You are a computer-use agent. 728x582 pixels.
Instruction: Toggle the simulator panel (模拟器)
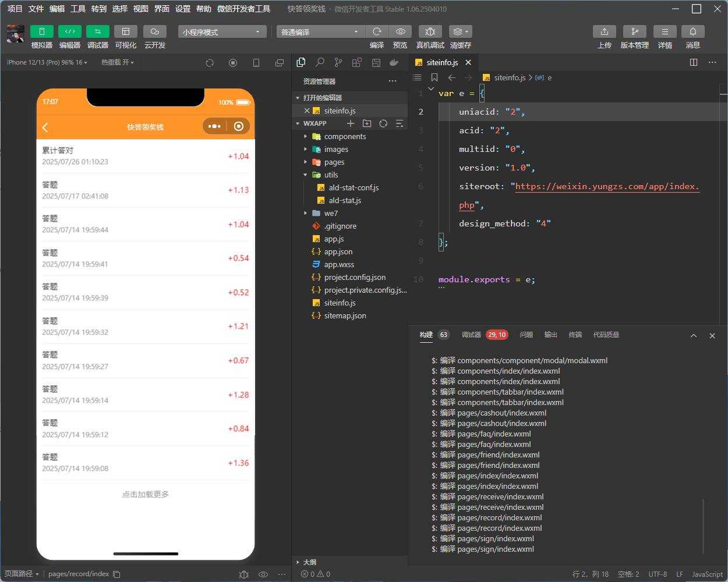(42, 31)
